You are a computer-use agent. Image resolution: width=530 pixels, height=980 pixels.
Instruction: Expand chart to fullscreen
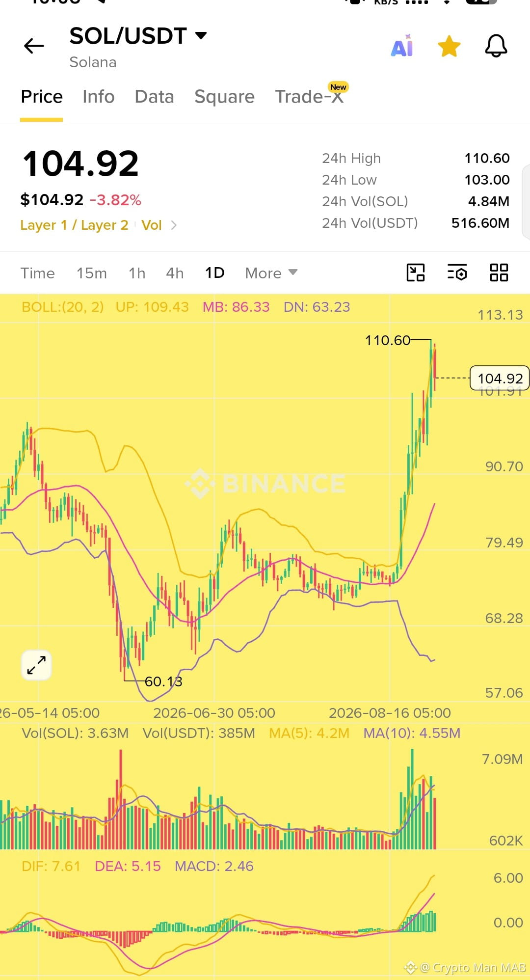pos(36,665)
